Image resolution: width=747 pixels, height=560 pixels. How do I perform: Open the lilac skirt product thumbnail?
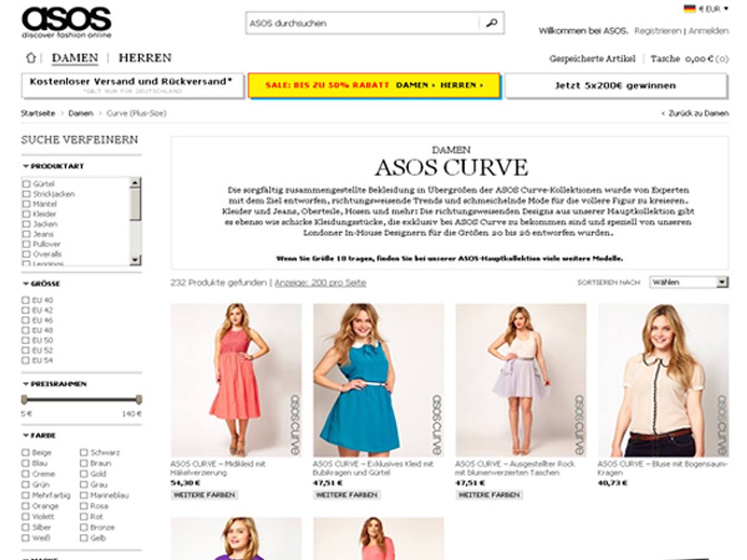(x=521, y=380)
